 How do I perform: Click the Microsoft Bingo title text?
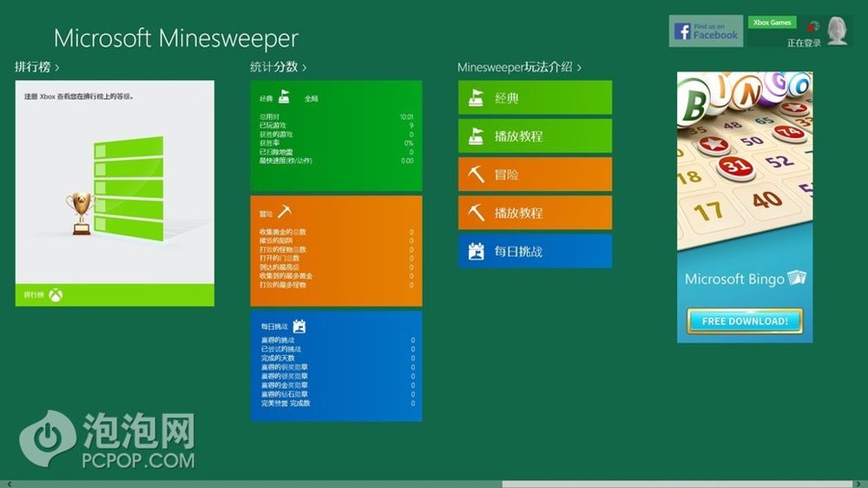[x=734, y=279]
